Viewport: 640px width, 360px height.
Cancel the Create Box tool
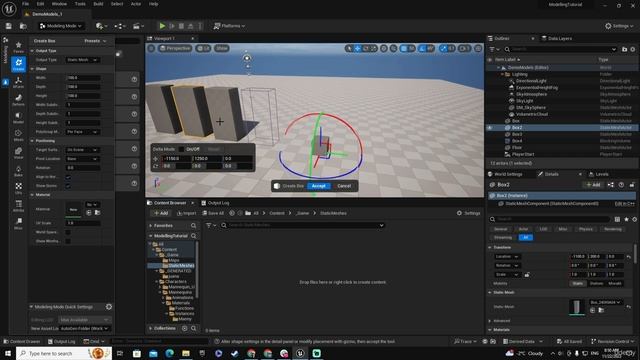(344, 186)
